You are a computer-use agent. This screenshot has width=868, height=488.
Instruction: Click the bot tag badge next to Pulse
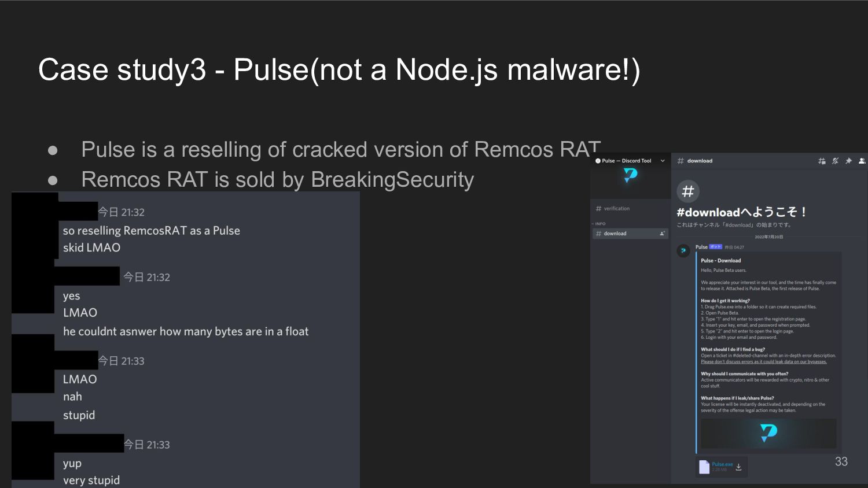tap(716, 247)
